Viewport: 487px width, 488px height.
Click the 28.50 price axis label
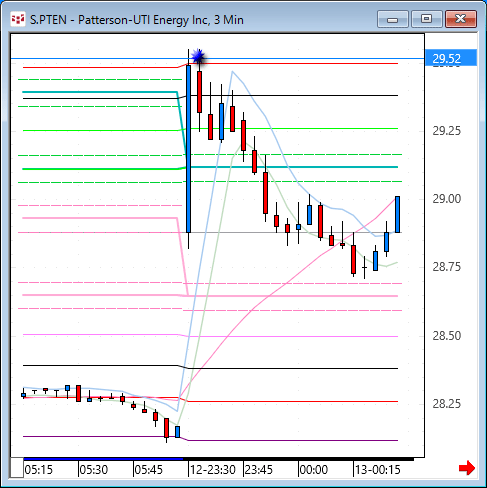[447, 336]
